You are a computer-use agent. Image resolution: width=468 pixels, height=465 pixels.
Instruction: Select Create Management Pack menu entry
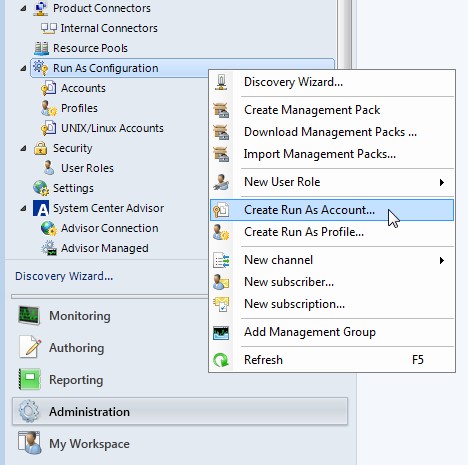(x=332, y=110)
